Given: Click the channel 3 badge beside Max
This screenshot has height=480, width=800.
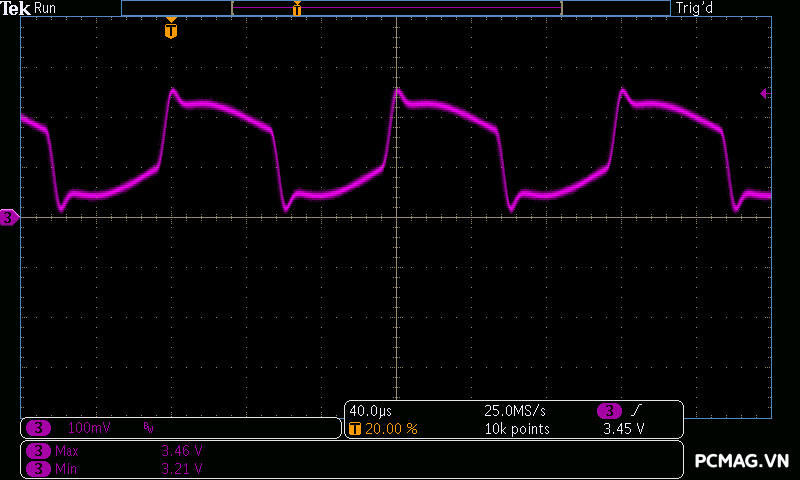Looking at the screenshot, I should pos(37,452).
